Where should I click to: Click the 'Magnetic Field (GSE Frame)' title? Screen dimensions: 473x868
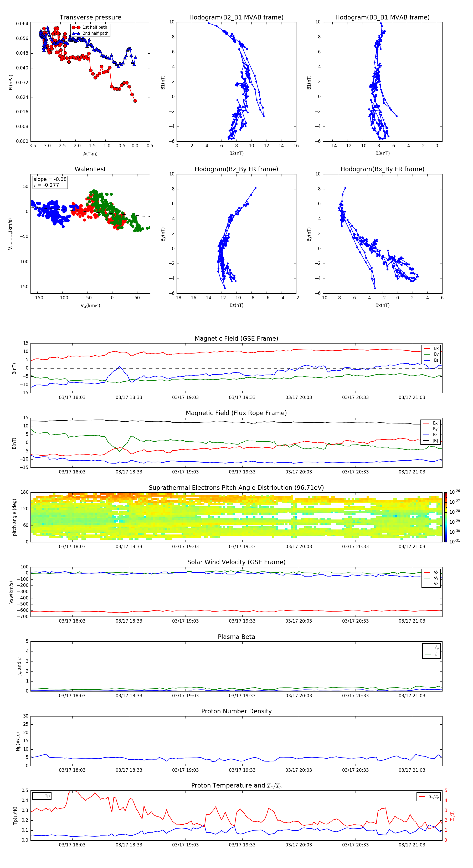click(x=236, y=339)
